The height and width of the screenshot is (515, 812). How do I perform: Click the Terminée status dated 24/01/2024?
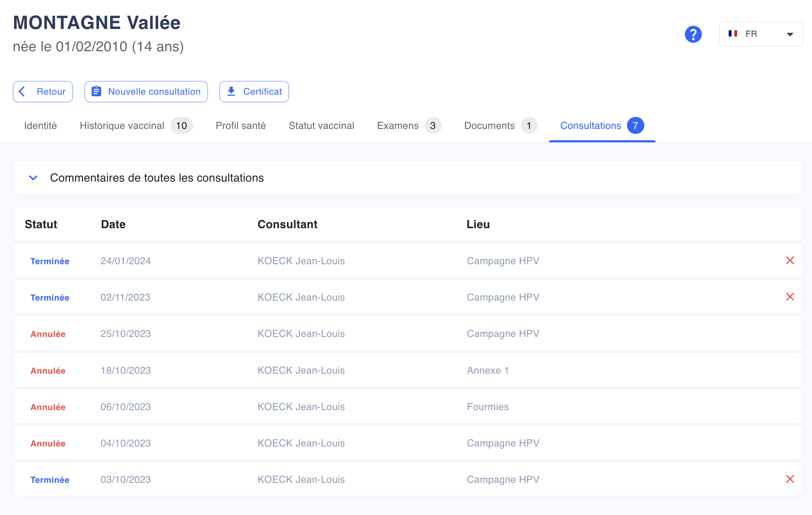[50, 261]
